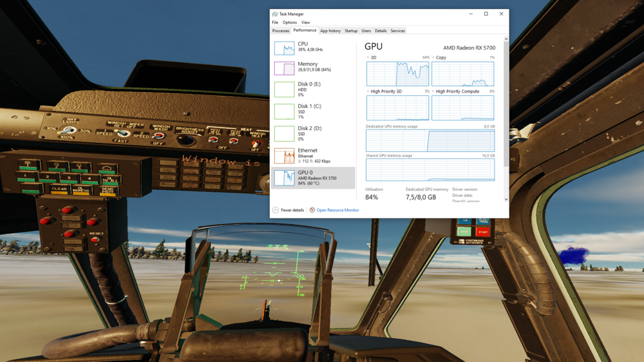This screenshot has height=362, width=644.
Task: Click the Resource Monitor icon
Action: tap(312, 210)
